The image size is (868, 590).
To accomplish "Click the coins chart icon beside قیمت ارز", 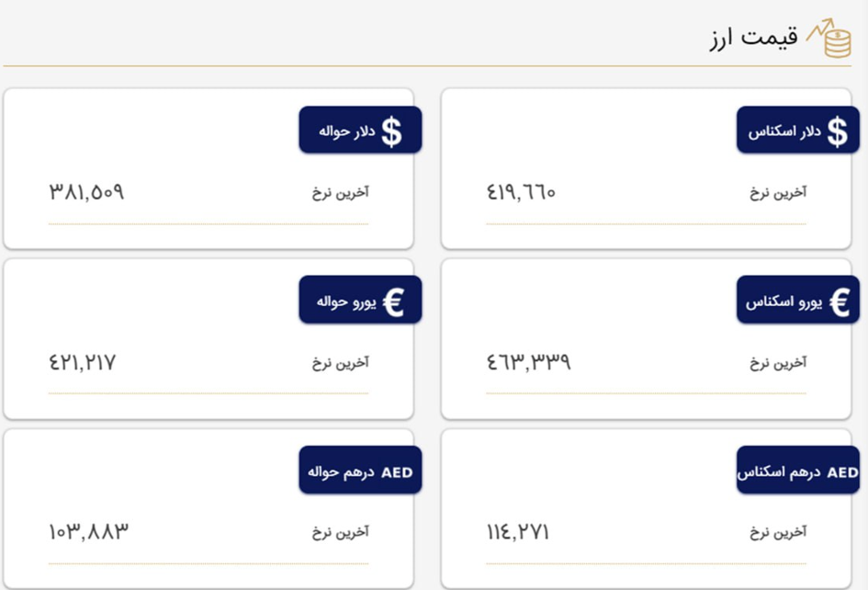I will (829, 38).
